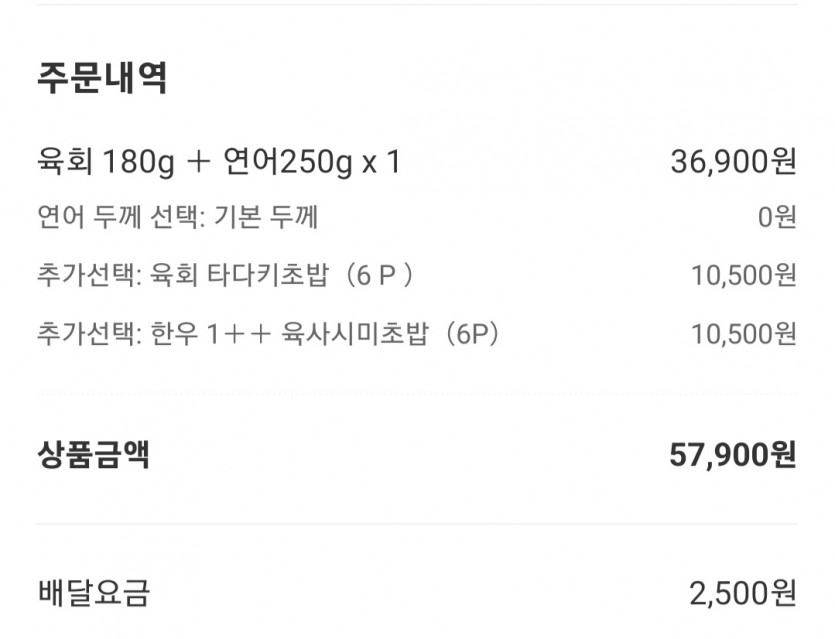
Task: Tap the 추가선택 prefix on the 한우 line
Action: pyautogui.click(x=89, y=334)
